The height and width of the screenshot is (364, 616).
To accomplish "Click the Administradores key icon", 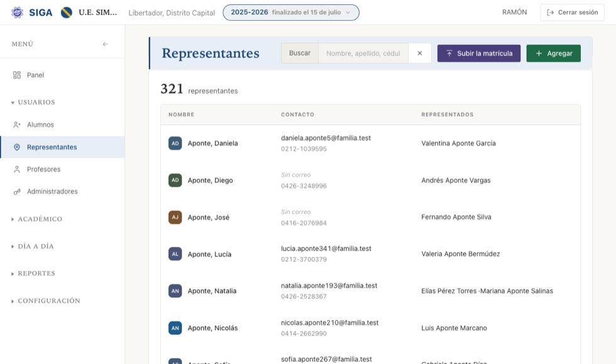I will point(17,192).
